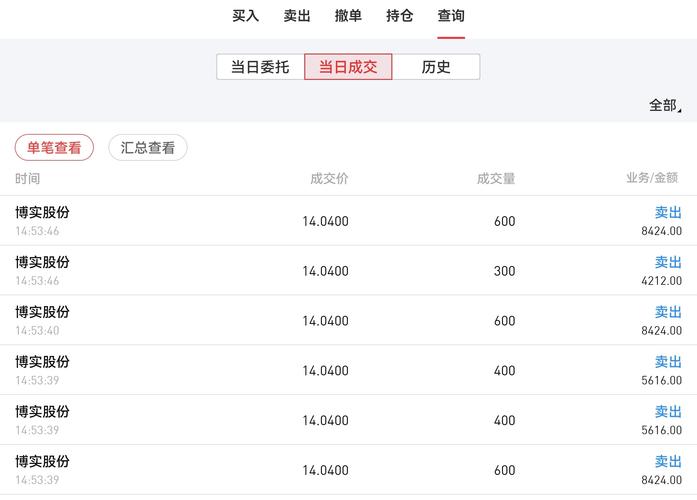Click the 成交量 column header
697x500 pixels.
[x=496, y=178]
